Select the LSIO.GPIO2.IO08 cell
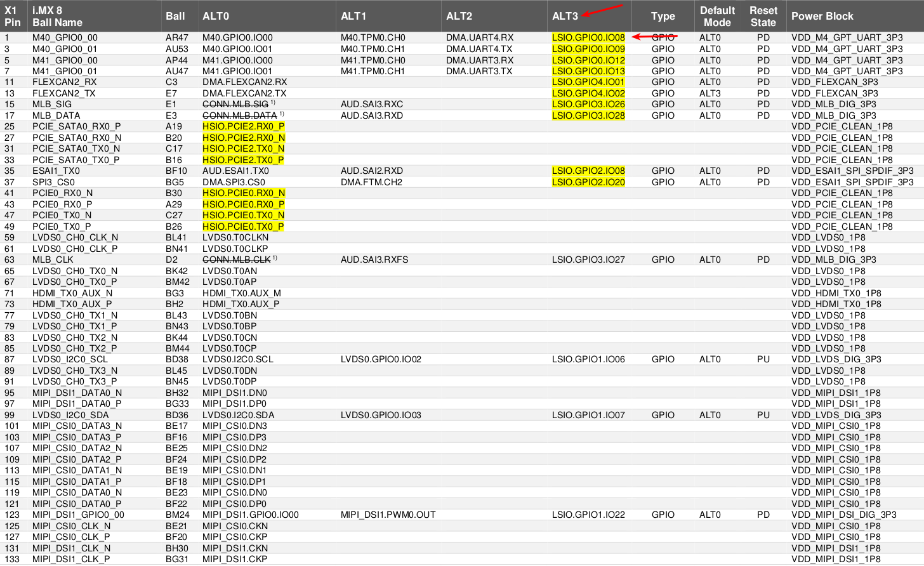The image size is (924, 566). (x=588, y=171)
